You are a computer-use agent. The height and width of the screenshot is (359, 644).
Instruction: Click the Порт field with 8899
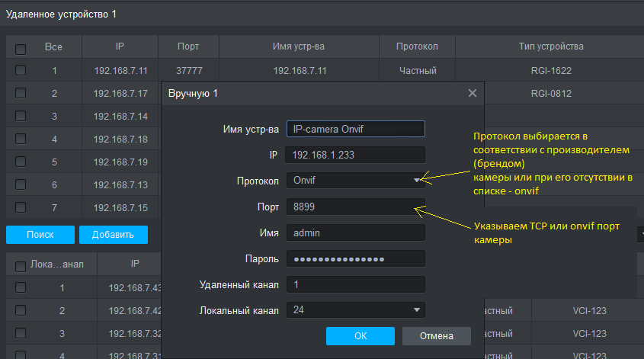click(x=355, y=207)
